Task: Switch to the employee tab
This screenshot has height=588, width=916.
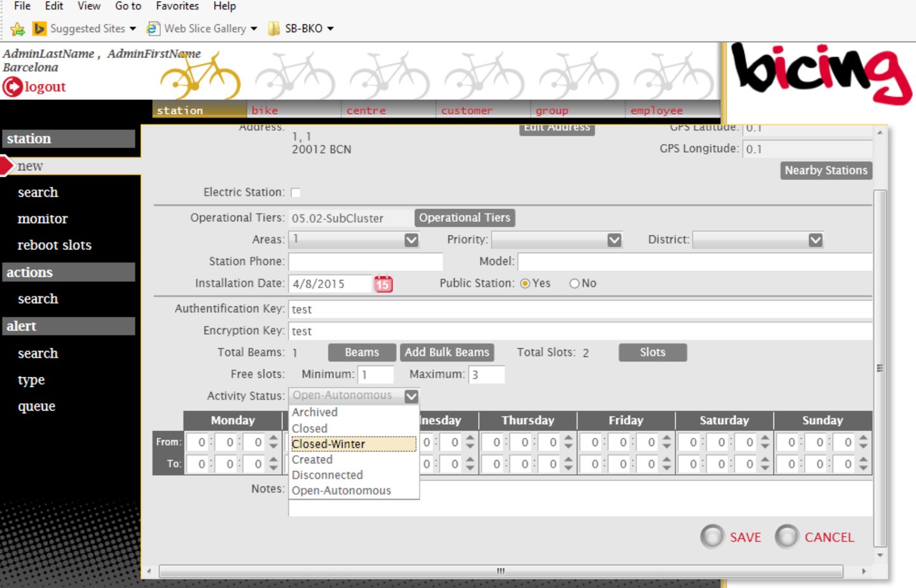Action: coord(673,110)
